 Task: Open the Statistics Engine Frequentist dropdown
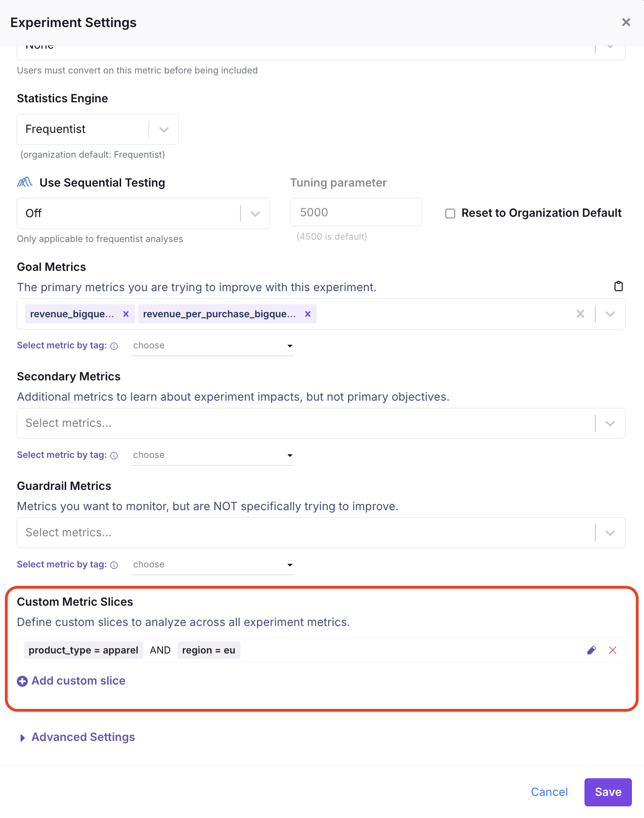[98, 129]
